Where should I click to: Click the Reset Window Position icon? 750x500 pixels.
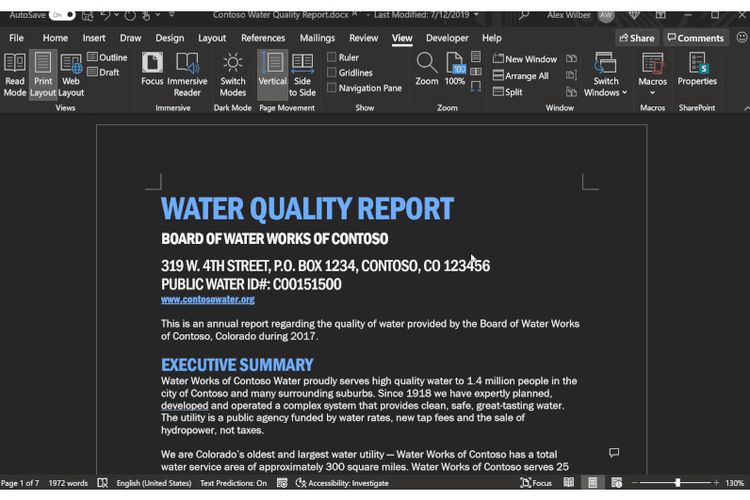tap(571, 91)
